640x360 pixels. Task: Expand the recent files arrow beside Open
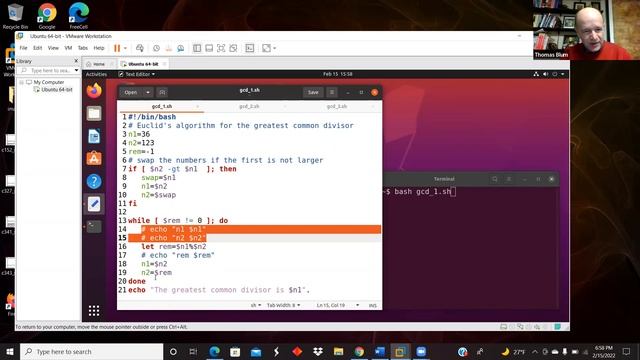click(x=147, y=92)
